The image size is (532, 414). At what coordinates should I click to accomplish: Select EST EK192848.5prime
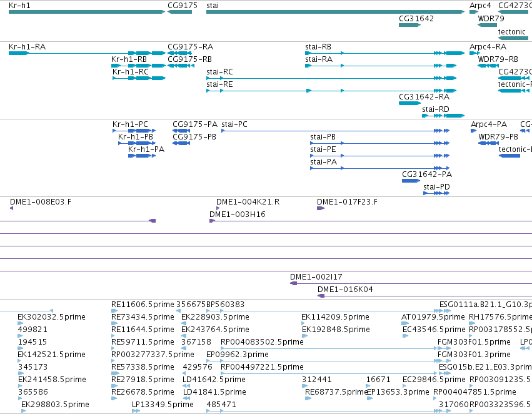pos(304,336)
